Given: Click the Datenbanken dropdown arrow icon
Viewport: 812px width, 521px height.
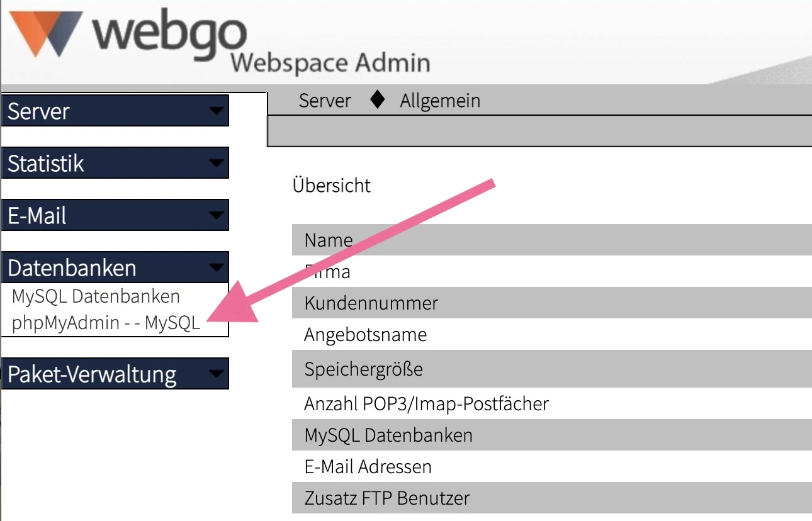Looking at the screenshot, I should tap(215, 267).
